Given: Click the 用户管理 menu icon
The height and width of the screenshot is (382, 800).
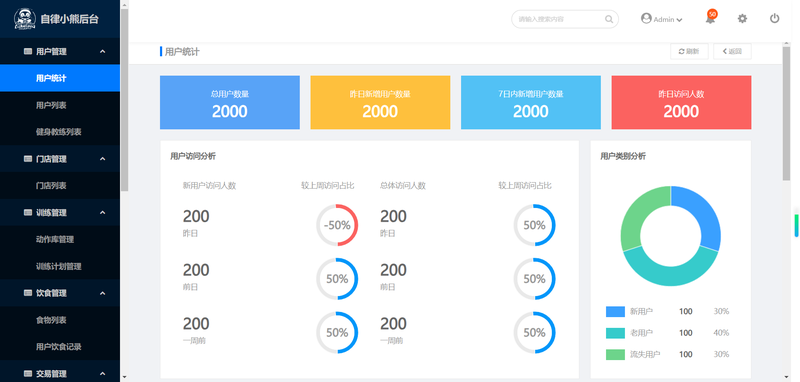Looking at the screenshot, I should pos(28,52).
